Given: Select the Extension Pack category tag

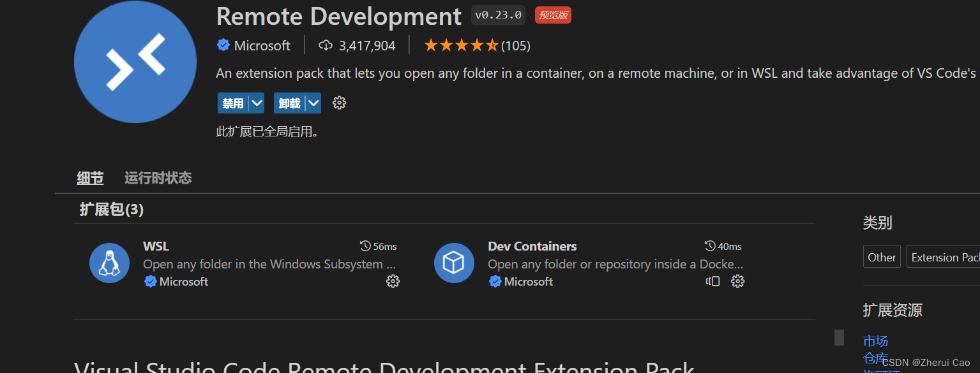Looking at the screenshot, I should pyautogui.click(x=944, y=257).
